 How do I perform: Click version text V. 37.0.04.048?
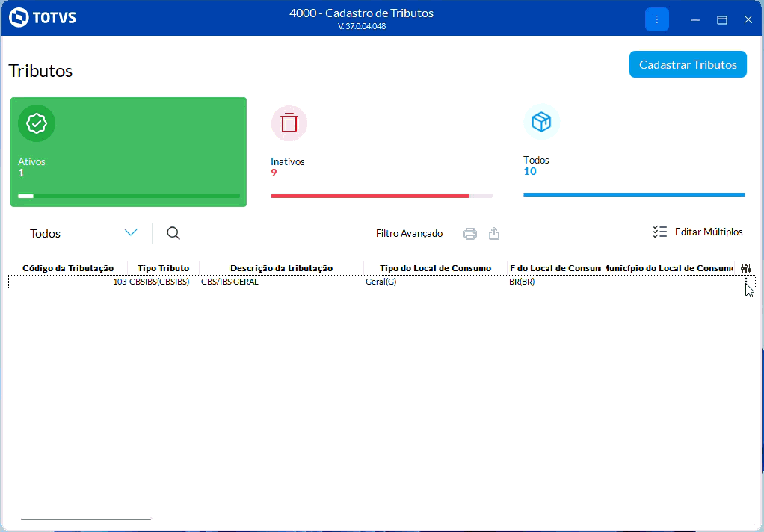[x=362, y=26]
